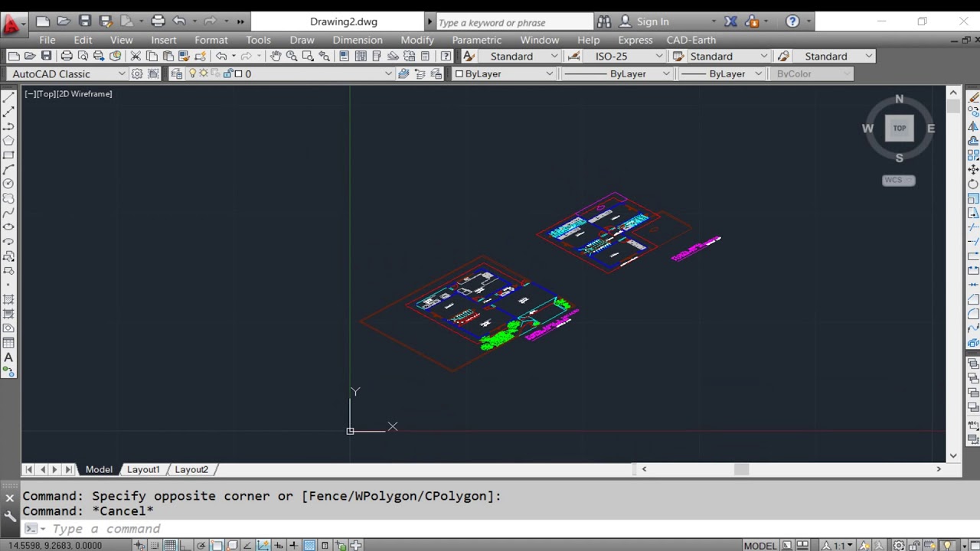The height and width of the screenshot is (551, 980).
Task: Switch to the Layout1 tab
Action: point(143,469)
